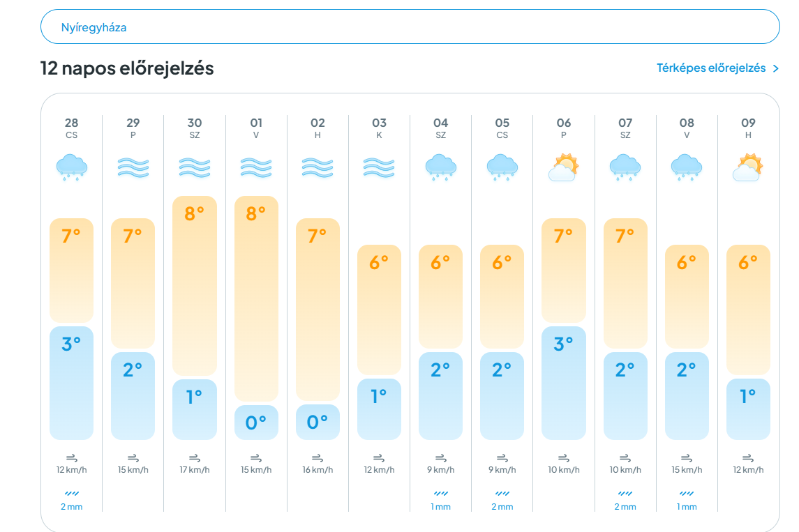The height and width of the screenshot is (532, 799).
Task: Click the rain cloud icon for day 08
Action: click(x=687, y=167)
